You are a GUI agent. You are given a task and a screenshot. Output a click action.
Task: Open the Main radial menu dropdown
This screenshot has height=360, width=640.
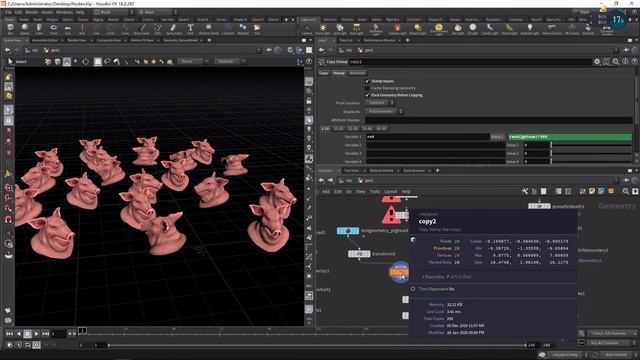pos(158,12)
